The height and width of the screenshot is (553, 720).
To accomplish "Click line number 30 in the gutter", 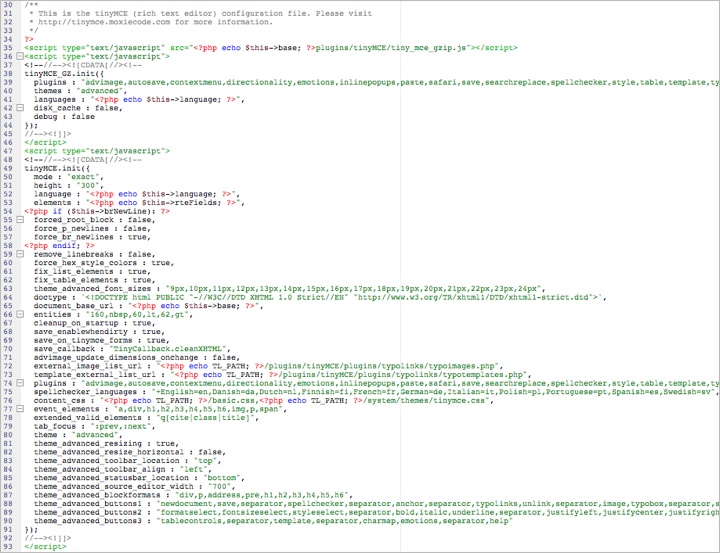I will click(x=8, y=5).
